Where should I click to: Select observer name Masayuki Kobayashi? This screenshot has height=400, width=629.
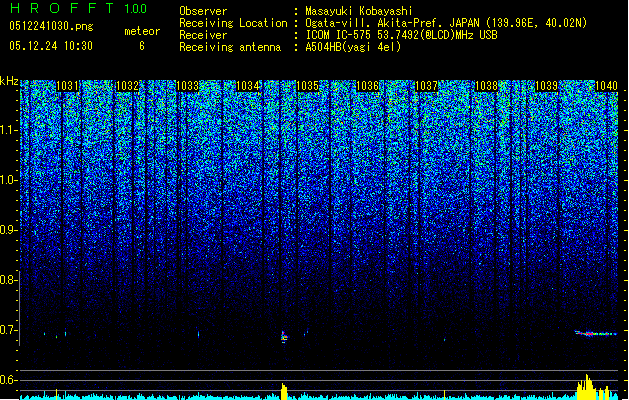(x=359, y=11)
